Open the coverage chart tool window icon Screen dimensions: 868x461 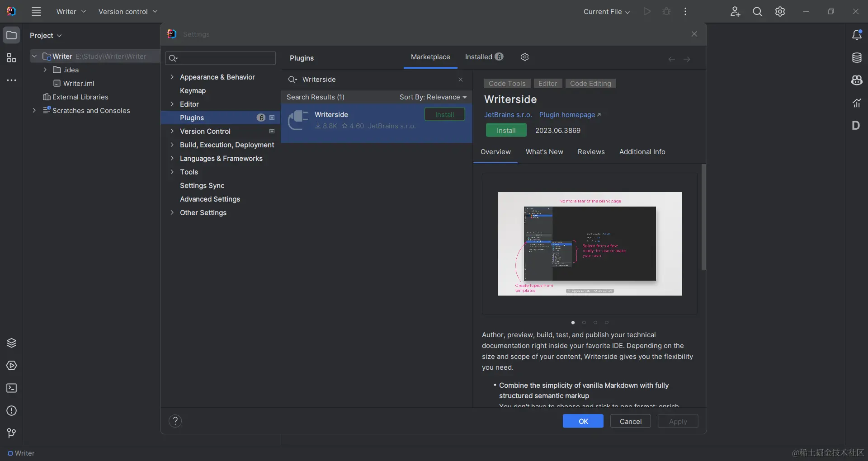(857, 103)
